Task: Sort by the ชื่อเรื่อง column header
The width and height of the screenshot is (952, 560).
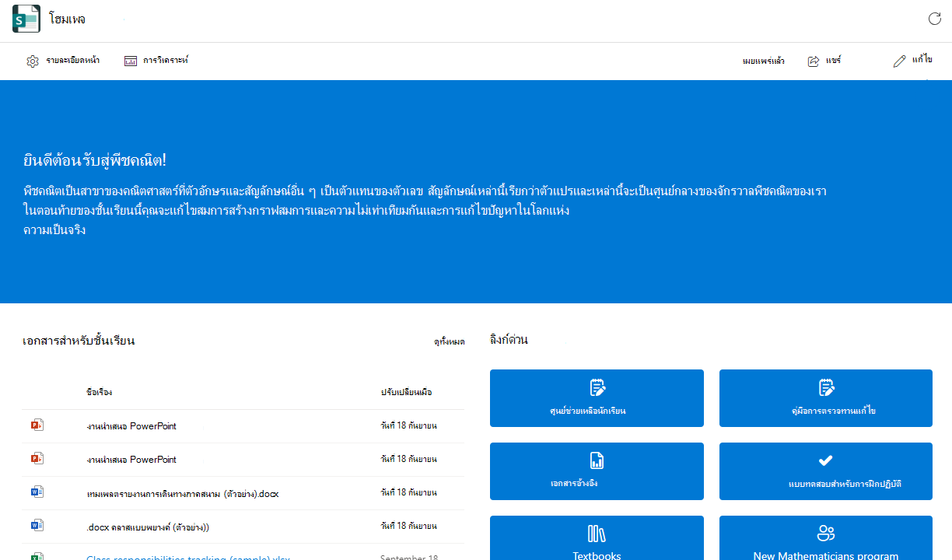Action: coord(100,392)
